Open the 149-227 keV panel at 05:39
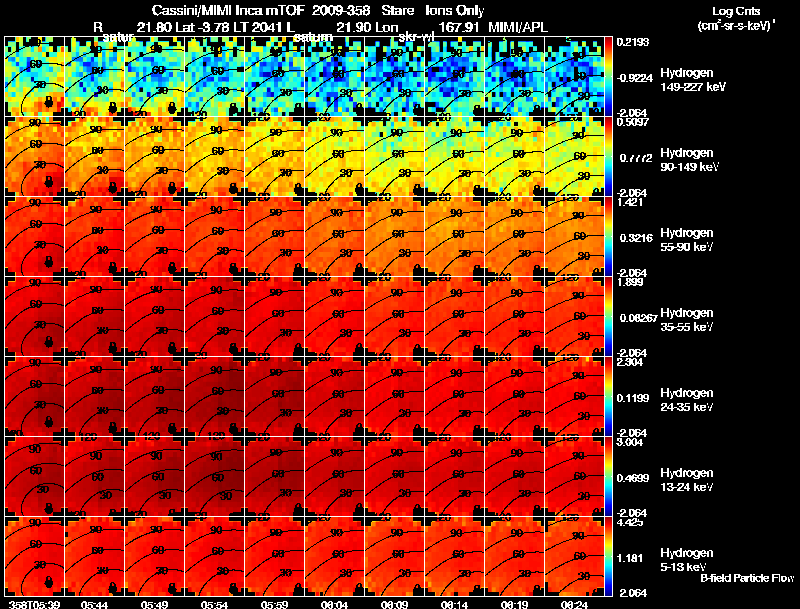 (x=35, y=77)
